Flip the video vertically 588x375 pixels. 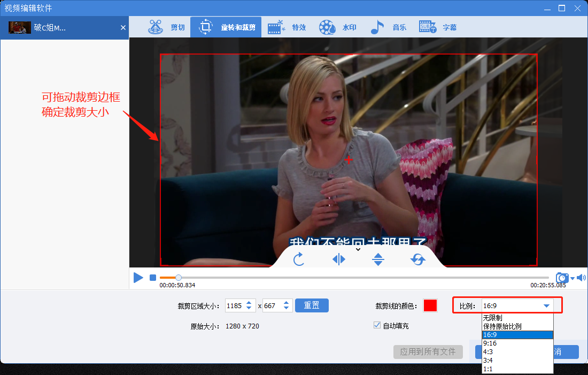tap(378, 259)
